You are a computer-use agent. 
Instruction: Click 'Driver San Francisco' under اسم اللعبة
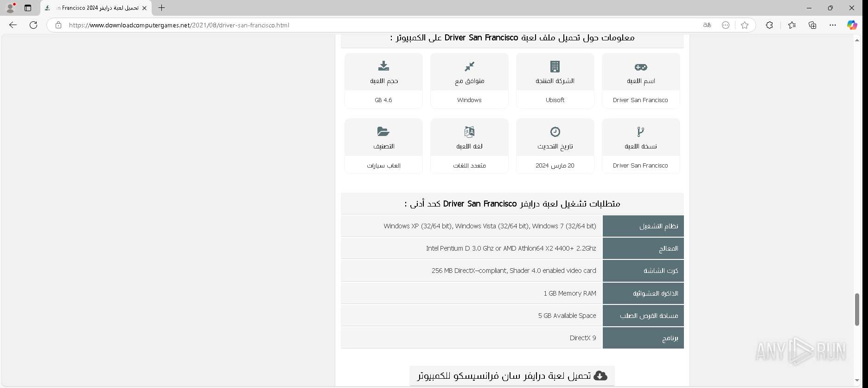tap(640, 100)
